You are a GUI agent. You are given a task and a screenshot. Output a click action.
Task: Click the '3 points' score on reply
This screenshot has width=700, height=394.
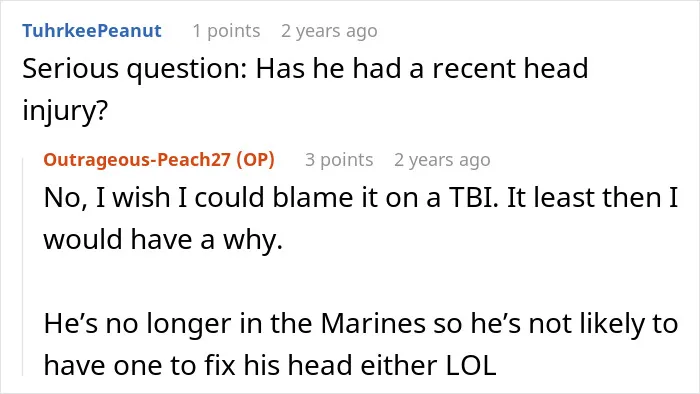(x=339, y=159)
